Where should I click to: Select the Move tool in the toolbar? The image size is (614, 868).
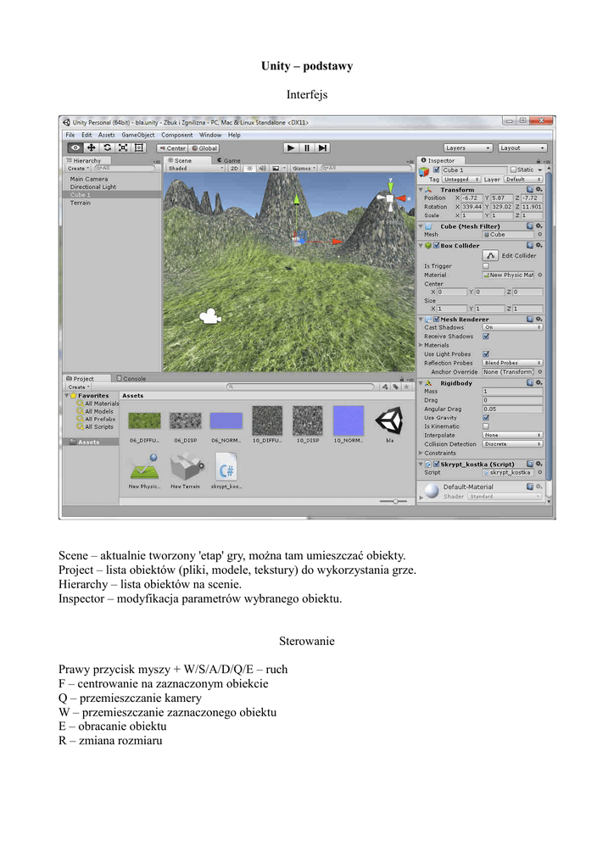[x=91, y=147]
